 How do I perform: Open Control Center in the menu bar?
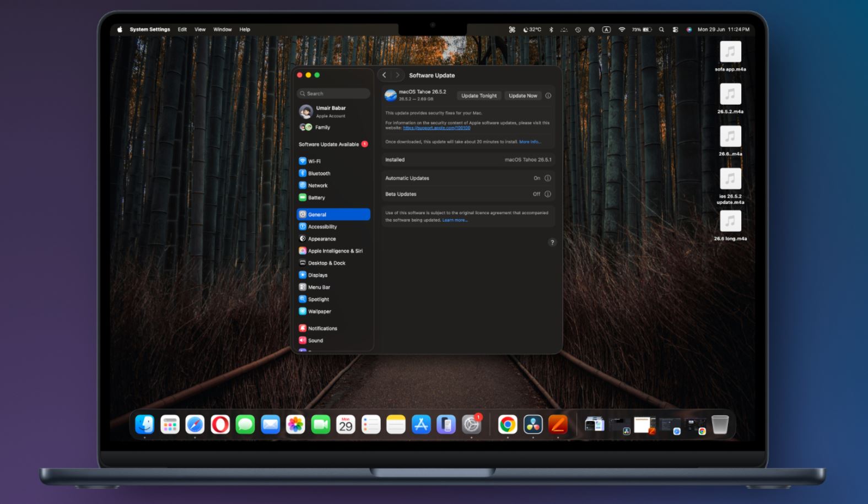click(676, 30)
